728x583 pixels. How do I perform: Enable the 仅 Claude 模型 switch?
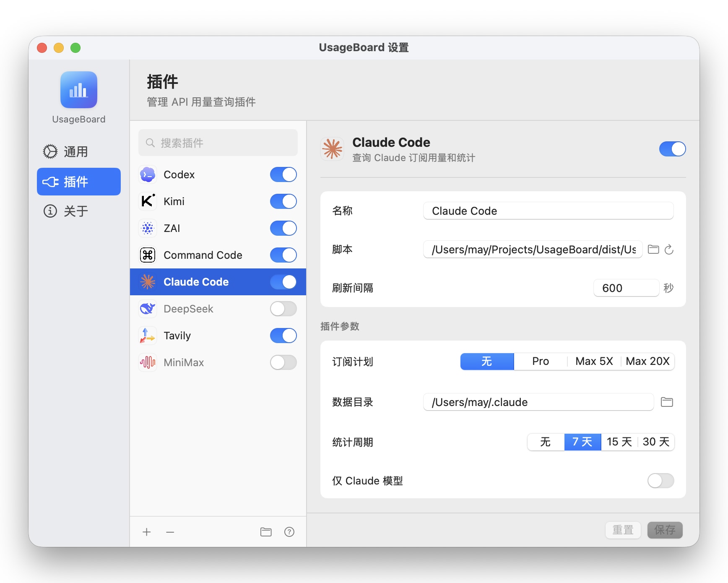tap(661, 481)
